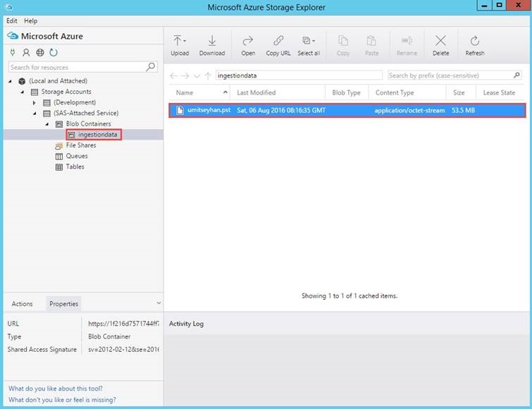Sort by Last Modified column header
This screenshot has height=409, width=532.
click(x=278, y=92)
